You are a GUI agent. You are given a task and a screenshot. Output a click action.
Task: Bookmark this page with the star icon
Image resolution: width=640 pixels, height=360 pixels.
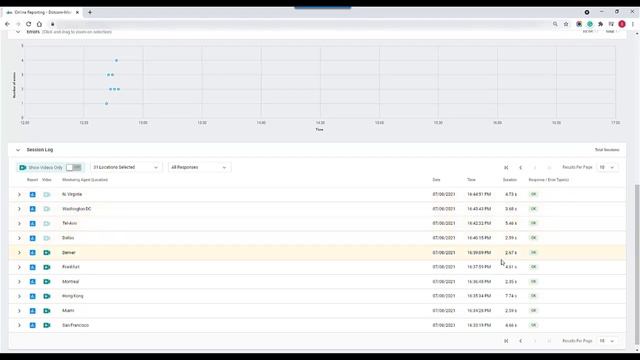(x=566, y=24)
